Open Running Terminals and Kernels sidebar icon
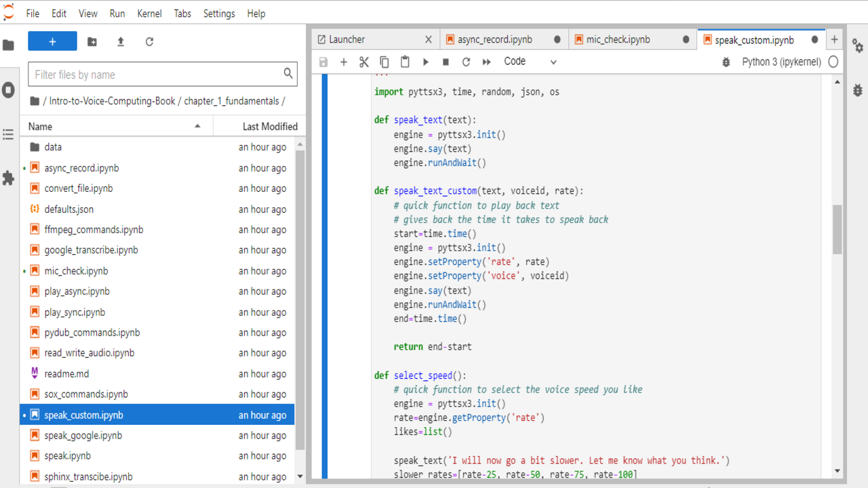Screen dimensions: 868x488 coord(8,90)
